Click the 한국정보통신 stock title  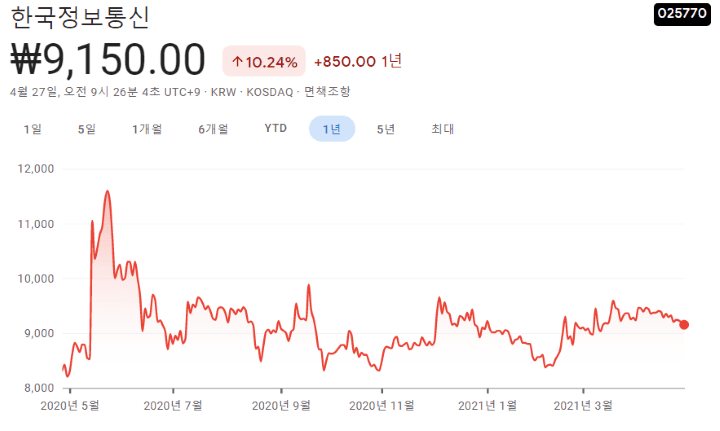click(80, 17)
